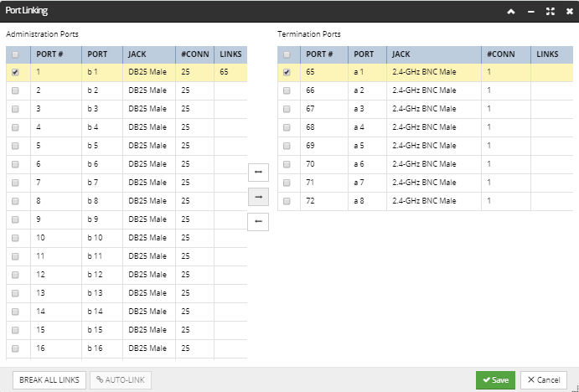This screenshot has height=392, width=579.
Task: Select termination port number 69 cell
Action: (x=324, y=146)
